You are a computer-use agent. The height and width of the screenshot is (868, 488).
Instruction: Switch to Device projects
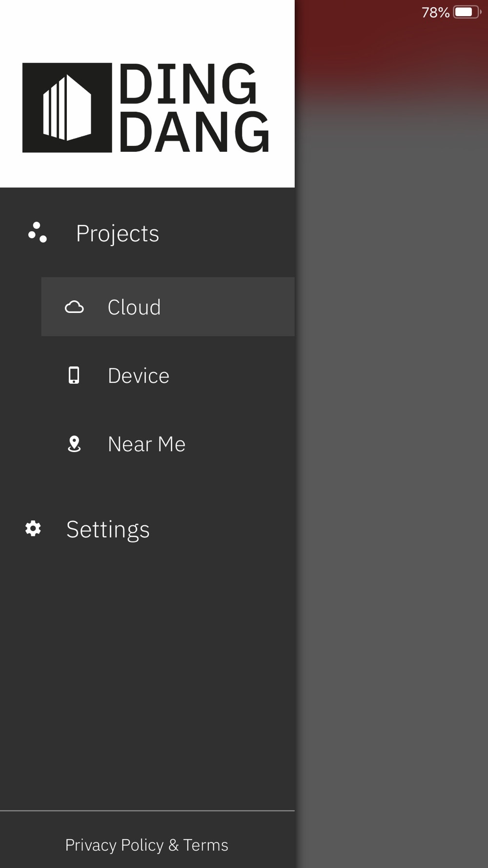139,375
